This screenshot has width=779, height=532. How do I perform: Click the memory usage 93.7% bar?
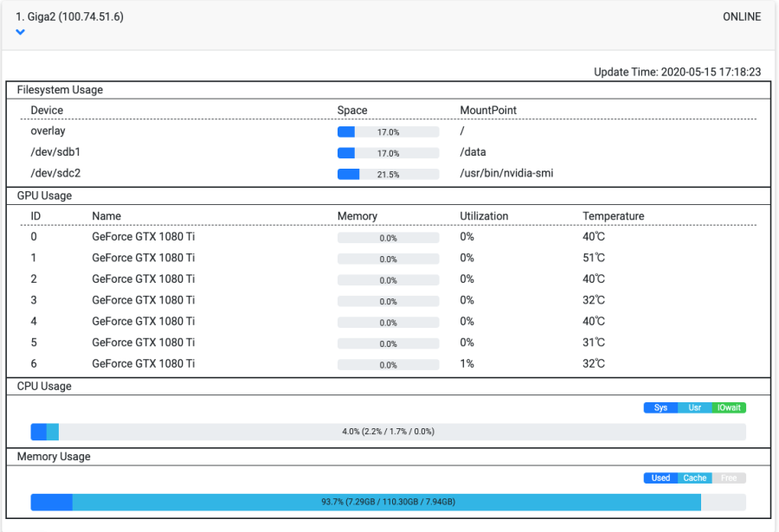[388, 502]
